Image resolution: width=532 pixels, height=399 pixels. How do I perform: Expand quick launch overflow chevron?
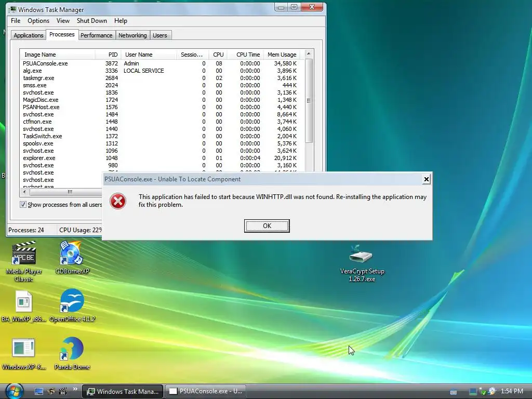pos(75,389)
